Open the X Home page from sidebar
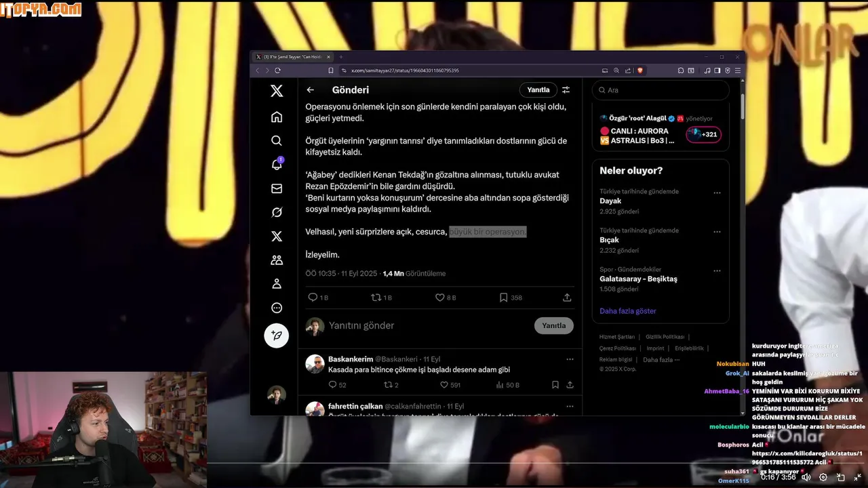Image resolution: width=868 pixels, height=488 pixels. pyautogui.click(x=277, y=117)
